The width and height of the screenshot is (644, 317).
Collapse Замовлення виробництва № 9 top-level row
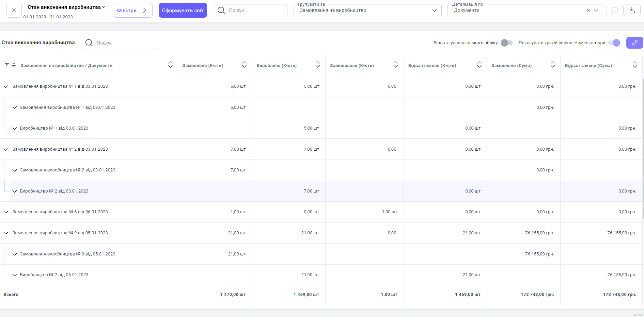pos(6,233)
